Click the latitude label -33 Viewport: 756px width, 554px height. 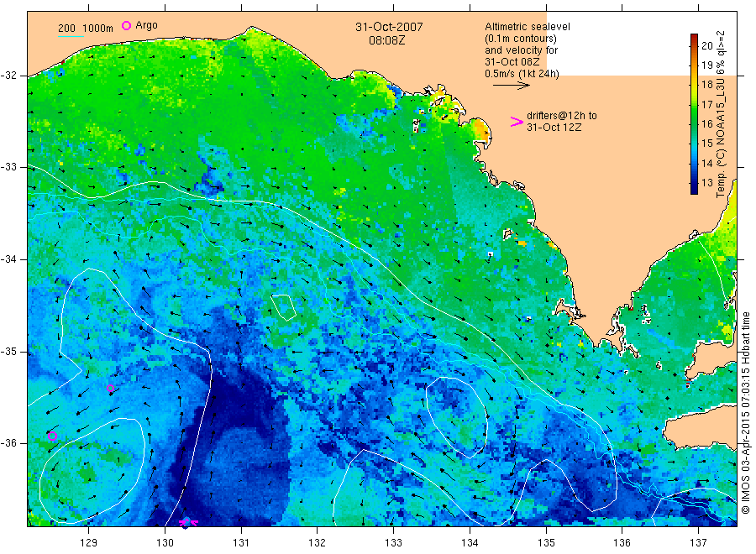click(x=8, y=167)
